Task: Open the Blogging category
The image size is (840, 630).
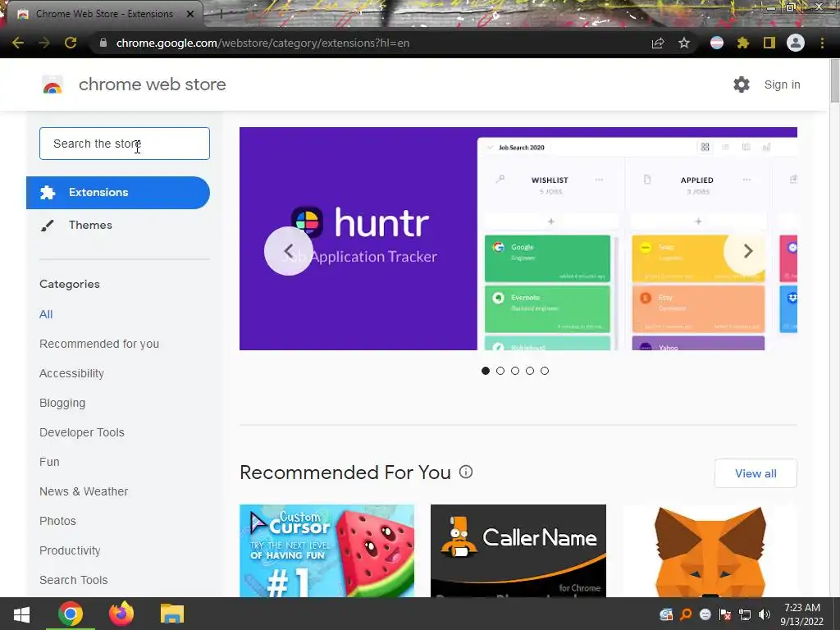Action: [62, 403]
